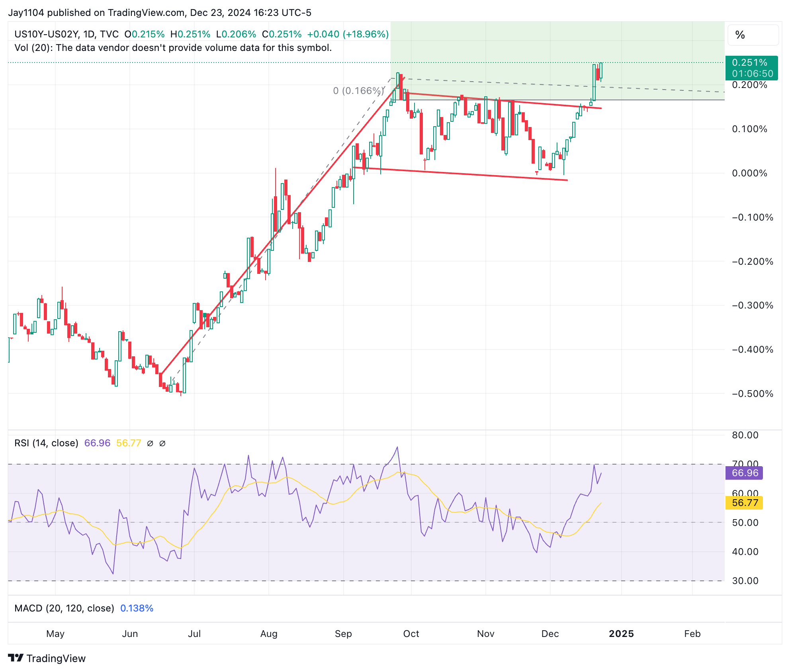The height and width of the screenshot is (672, 790).
Task: Click the RSI (14, close) legend
Action: tap(46, 443)
